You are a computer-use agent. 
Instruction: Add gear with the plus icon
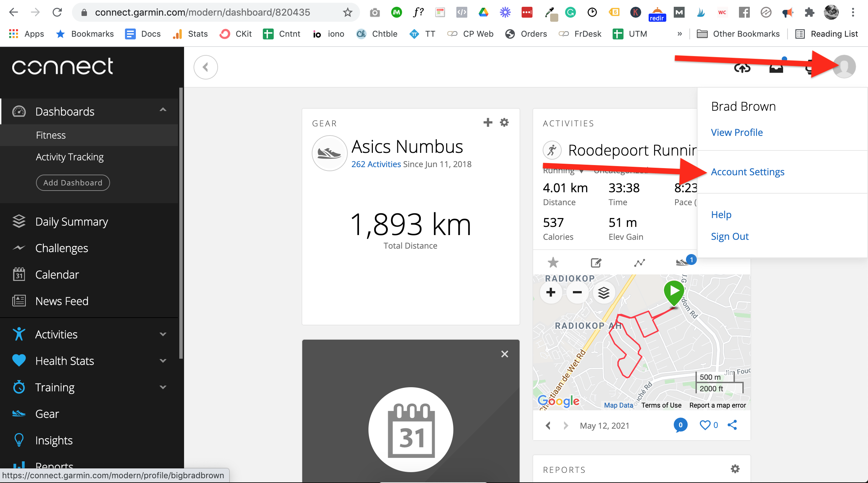click(x=488, y=122)
